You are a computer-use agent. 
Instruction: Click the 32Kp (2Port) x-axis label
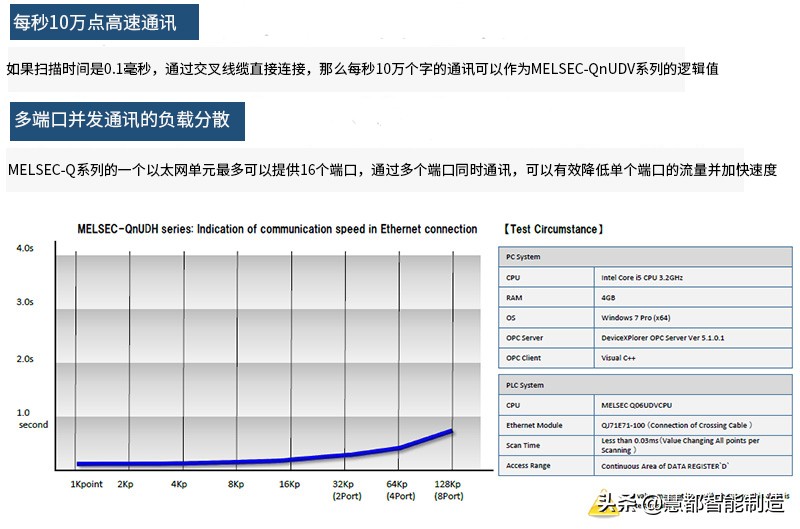pos(346,490)
